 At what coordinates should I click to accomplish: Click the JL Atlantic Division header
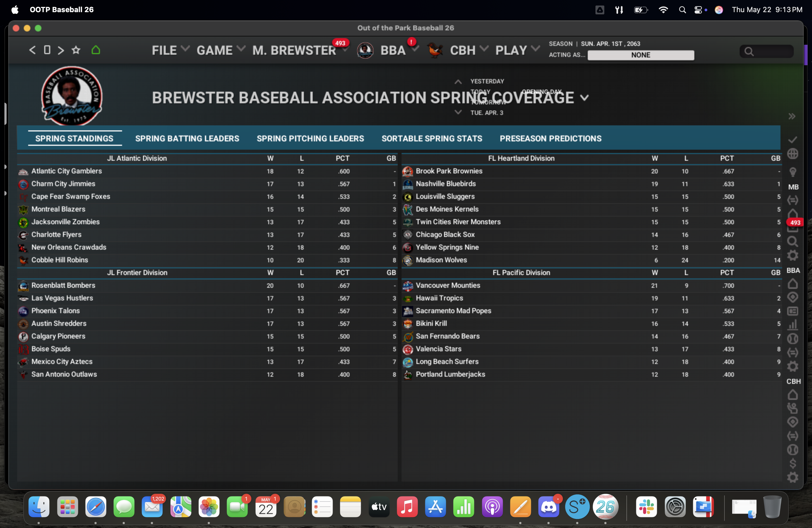(x=137, y=158)
